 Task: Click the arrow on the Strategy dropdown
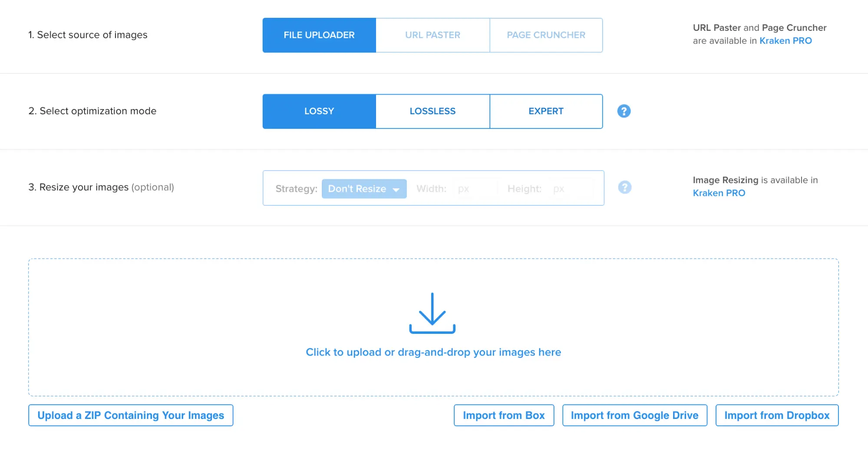(396, 190)
